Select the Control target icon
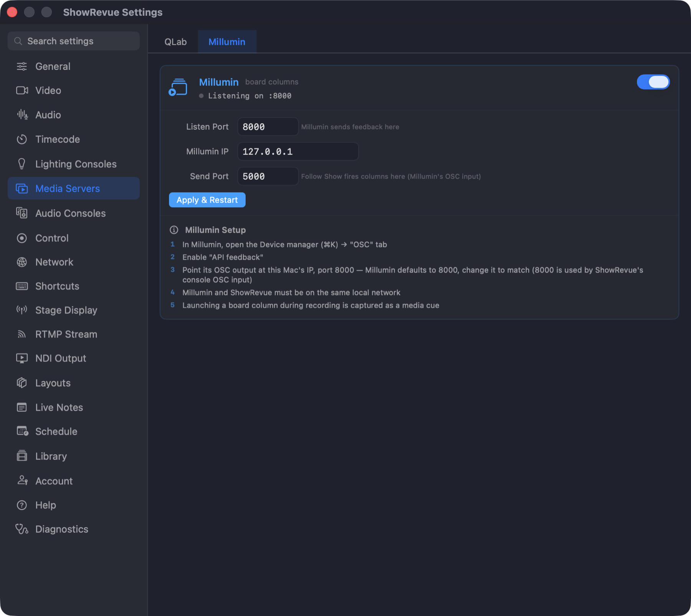 (x=22, y=238)
